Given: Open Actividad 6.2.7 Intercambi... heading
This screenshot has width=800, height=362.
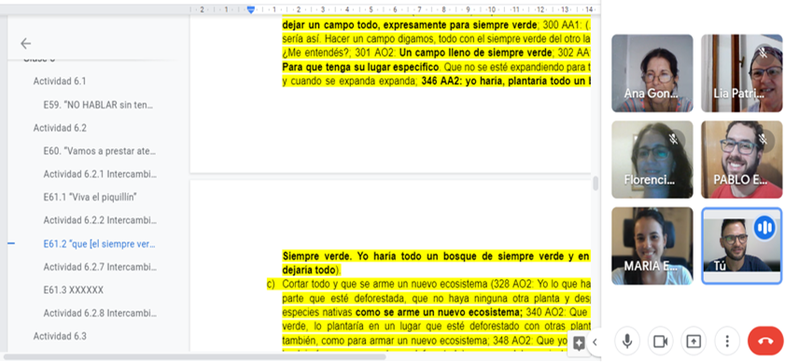Looking at the screenshot, I should (100, 267).
